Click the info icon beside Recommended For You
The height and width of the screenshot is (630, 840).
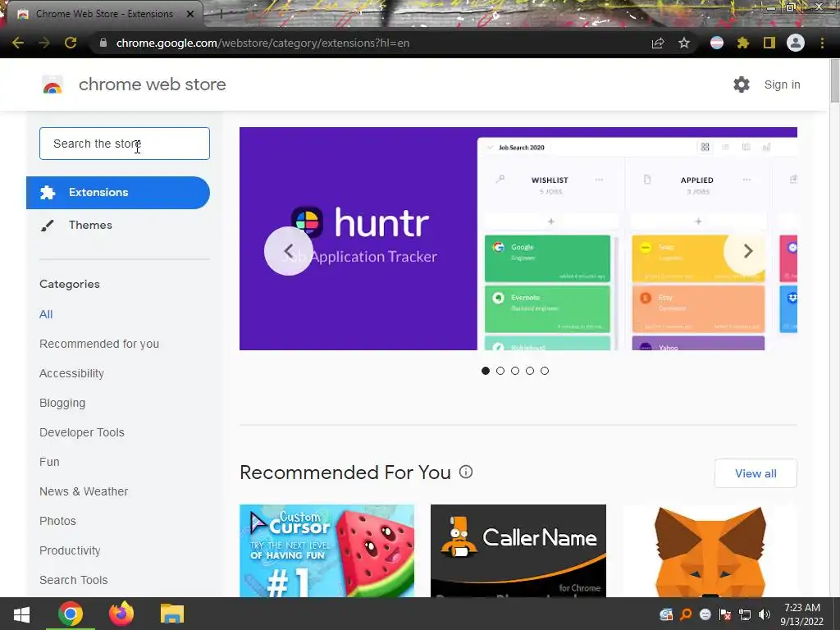[x=466, y=472]
